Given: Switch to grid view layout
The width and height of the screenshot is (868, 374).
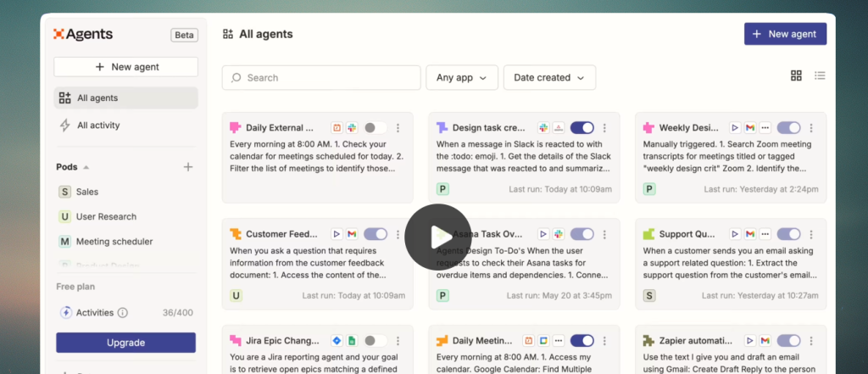Looking at the screenshot, I should pyautogui.click(x=796, y=76).
